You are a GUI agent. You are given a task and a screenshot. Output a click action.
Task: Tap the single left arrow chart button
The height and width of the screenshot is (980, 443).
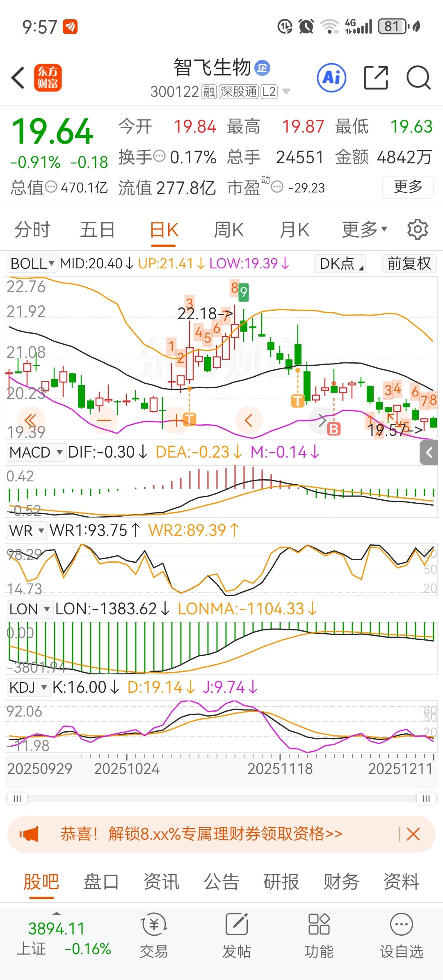249,420
